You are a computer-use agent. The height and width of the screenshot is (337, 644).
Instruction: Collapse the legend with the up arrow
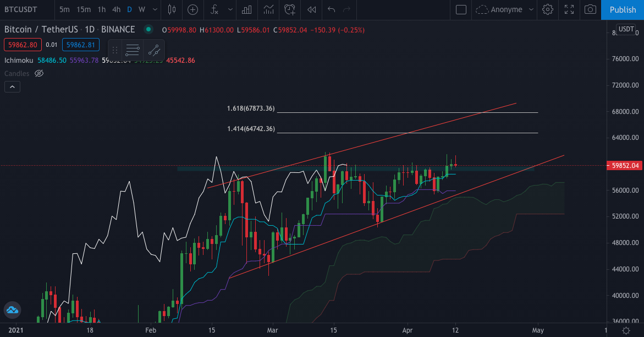tap(12, 86)
